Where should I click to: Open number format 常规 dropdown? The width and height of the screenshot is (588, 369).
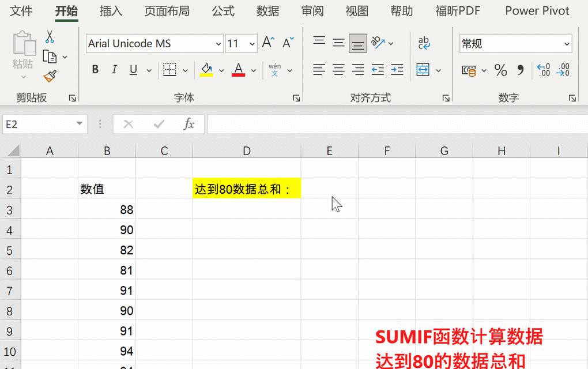[566, 44]
